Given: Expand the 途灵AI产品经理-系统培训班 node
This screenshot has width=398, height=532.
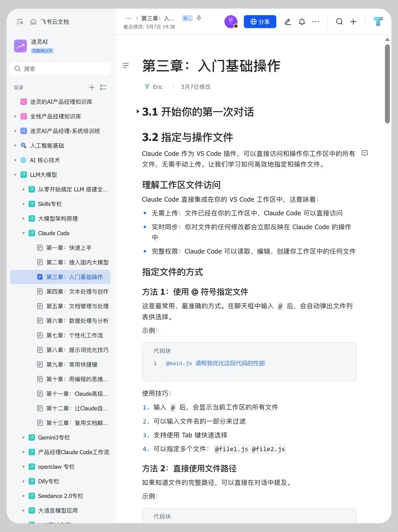Looking at the screenshot, I should point(15,131).
